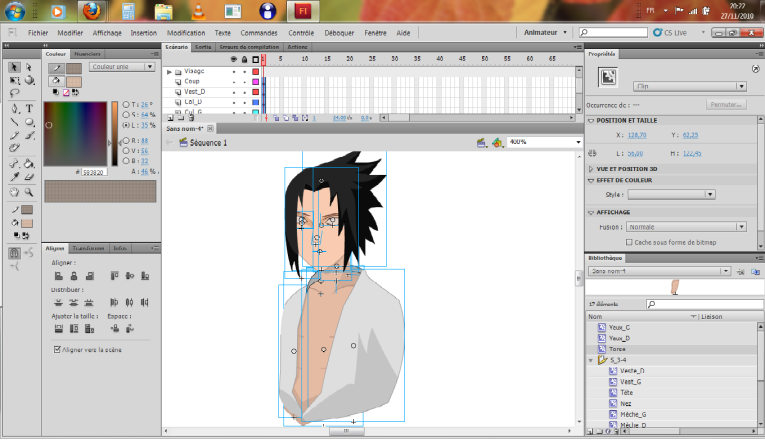This screenshot has width=765, height=441.
Task: Select the Line tool
Action: click(x=14, y=122)
